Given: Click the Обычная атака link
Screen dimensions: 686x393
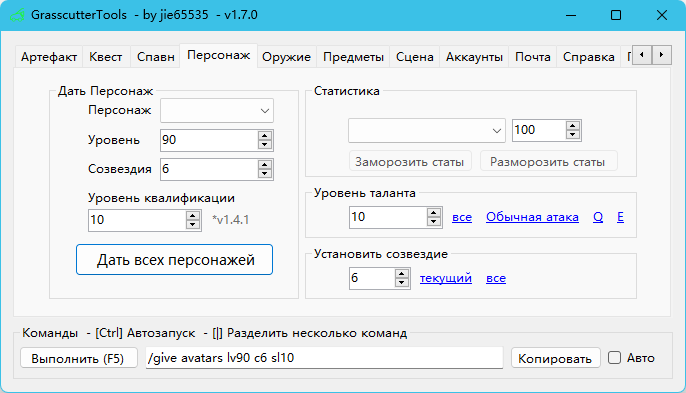Looking at the screenshot, I should coord(532,217).
